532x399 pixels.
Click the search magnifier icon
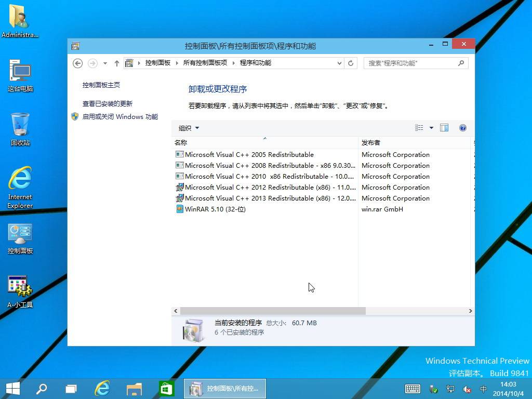click(x=461, y=63)
